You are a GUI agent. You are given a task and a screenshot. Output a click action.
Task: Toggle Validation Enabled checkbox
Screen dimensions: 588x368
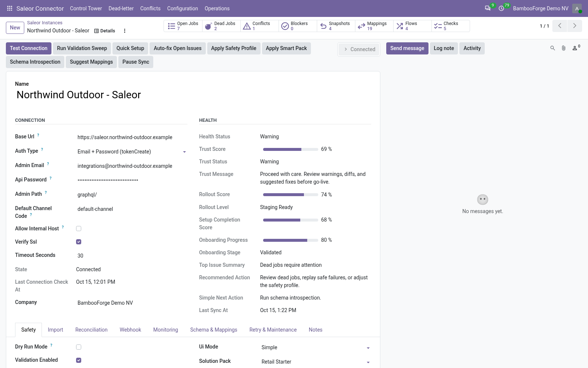pyautogui.click(x=79, y=360)
